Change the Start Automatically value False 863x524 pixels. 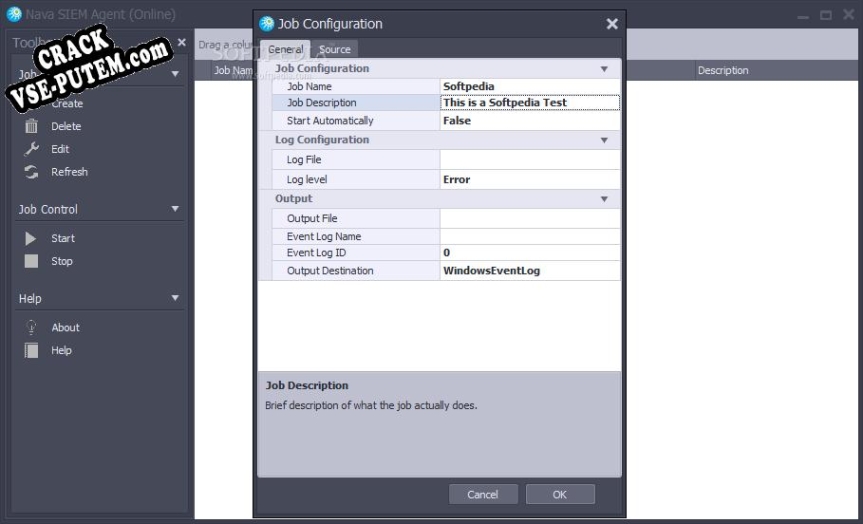529,121
